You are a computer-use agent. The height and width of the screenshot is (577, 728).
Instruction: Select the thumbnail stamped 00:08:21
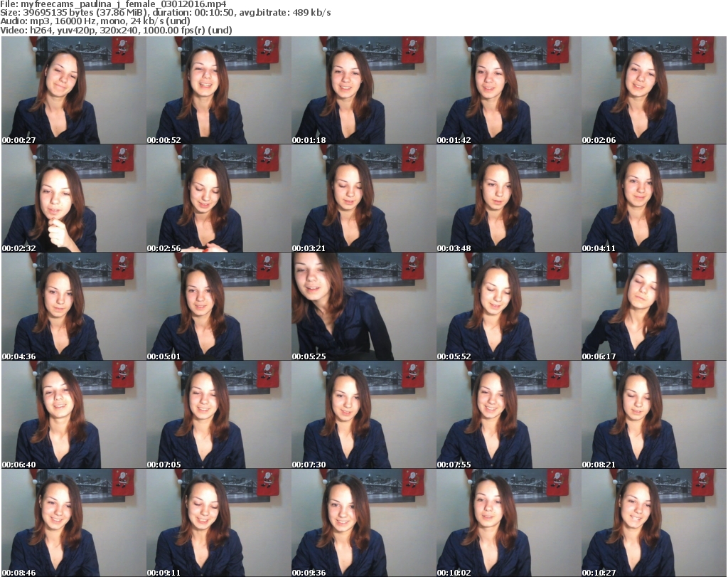654,415
